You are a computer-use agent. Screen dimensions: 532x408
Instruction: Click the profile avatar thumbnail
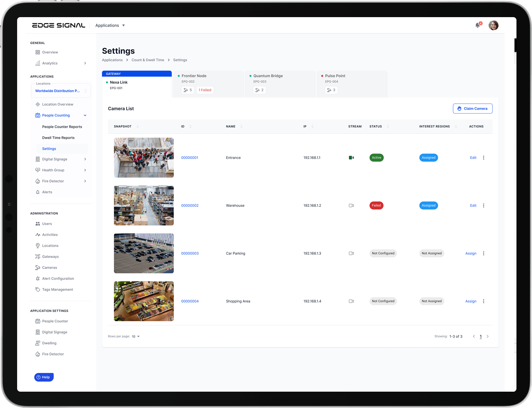(493, 25)
